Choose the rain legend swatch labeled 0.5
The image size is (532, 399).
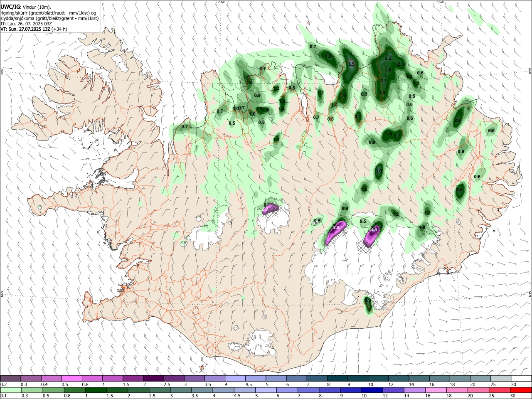pos(54,390)
